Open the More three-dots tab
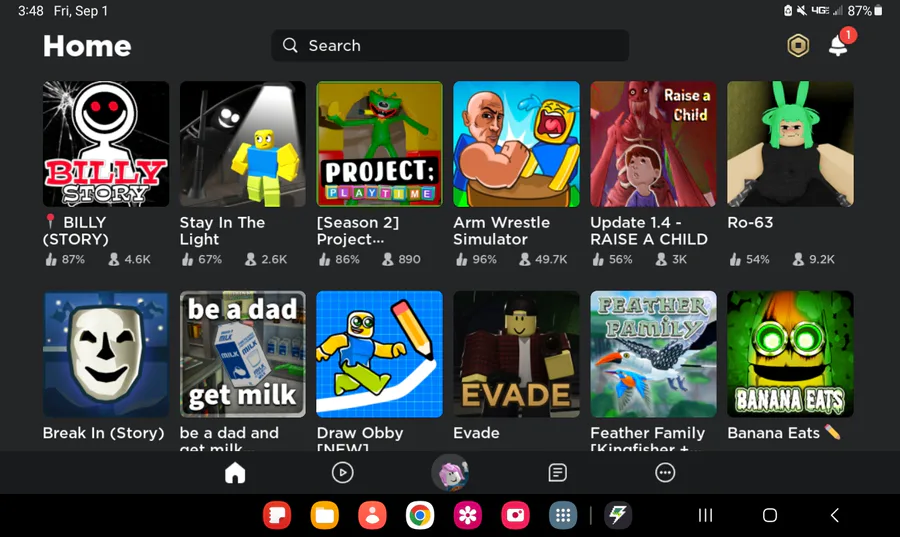This screenshot has width=900, height=537. click(665, 473)
